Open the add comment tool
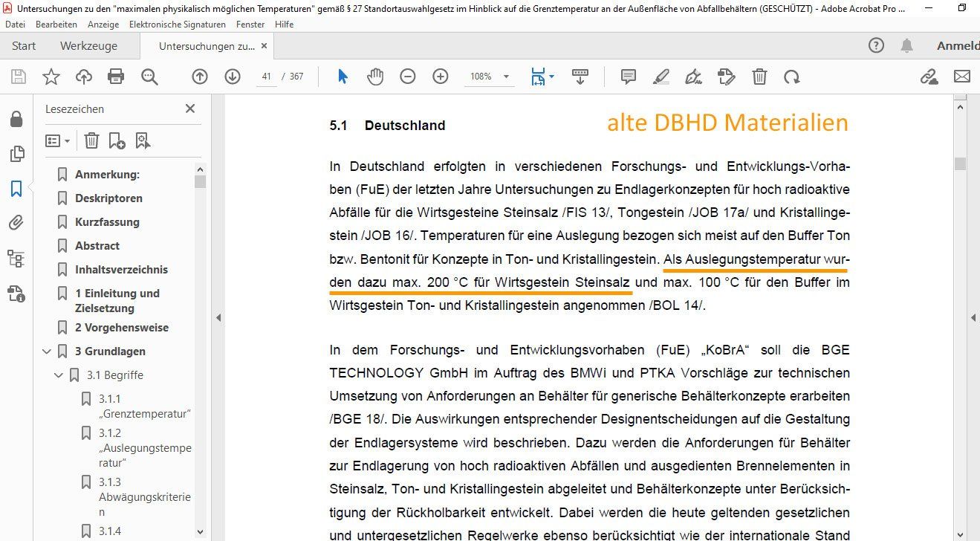Image resolution: width=980 pixels, height=541 pixels. coord(628,76)
